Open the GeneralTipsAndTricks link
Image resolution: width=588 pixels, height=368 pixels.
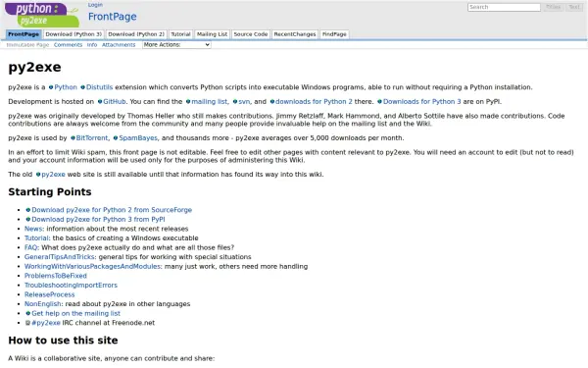[59, 257]
